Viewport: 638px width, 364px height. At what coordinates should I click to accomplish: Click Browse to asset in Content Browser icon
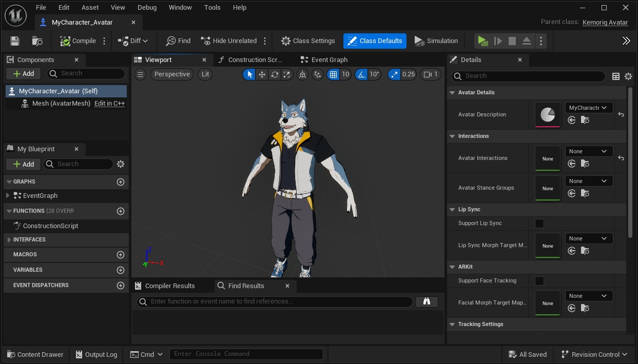pyautogui.click(x=37, y=41)
